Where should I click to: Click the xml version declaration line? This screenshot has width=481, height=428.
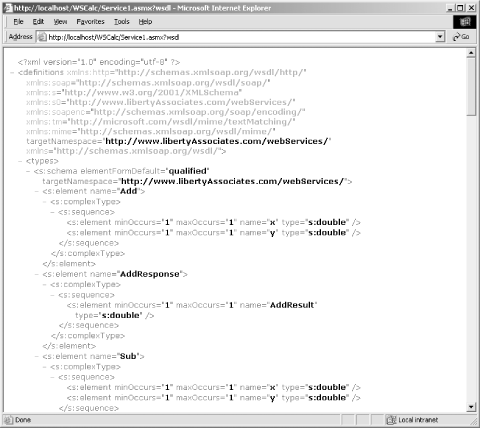click(x=99, y=62)
